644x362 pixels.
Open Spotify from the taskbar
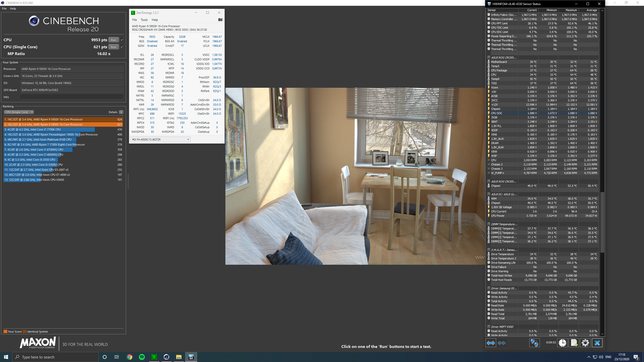[142, 357]
